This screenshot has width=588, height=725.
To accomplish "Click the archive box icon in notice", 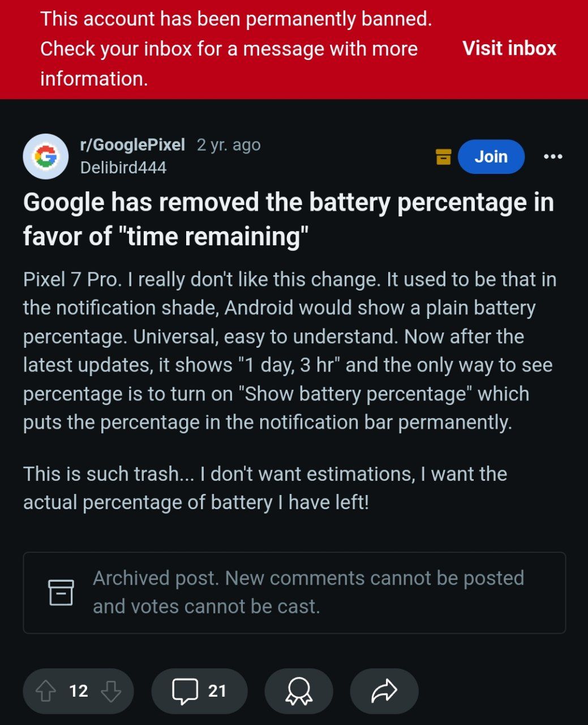I will pyautogui.click(x=61, y=592).
